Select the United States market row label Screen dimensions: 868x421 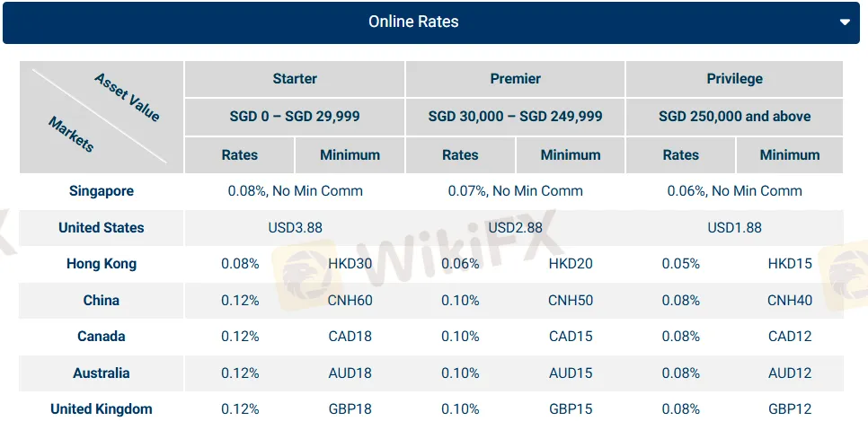click(101, 227)
